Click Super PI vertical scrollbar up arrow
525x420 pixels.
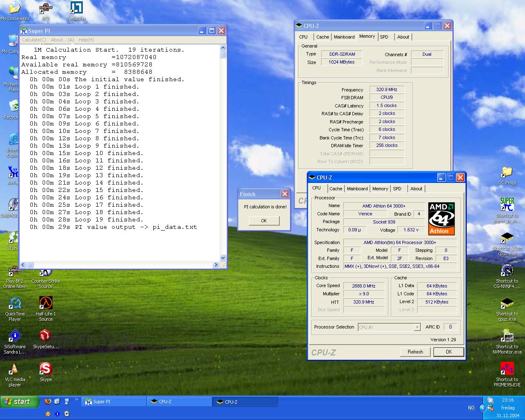pos(223,48)
